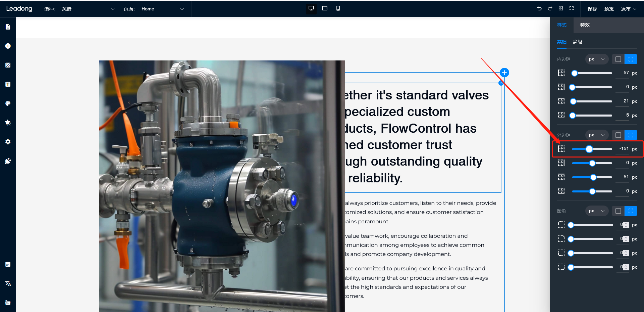Select individual sides mode for 外边距
Screen dimensions: 644x312
coord(631,135)
